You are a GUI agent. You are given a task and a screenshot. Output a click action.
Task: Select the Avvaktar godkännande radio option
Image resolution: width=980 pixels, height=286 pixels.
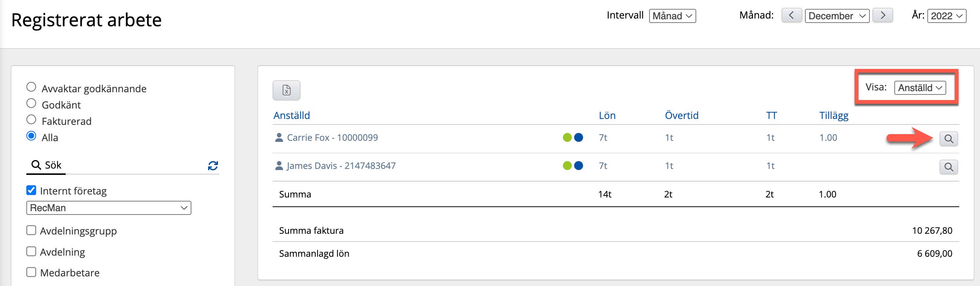click(x=31, y=87)
